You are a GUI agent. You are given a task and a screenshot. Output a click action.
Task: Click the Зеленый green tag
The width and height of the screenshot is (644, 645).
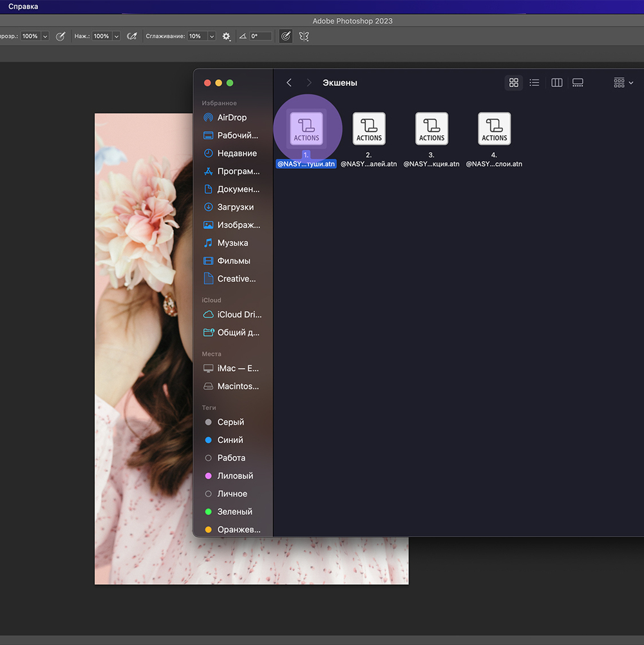234,512
